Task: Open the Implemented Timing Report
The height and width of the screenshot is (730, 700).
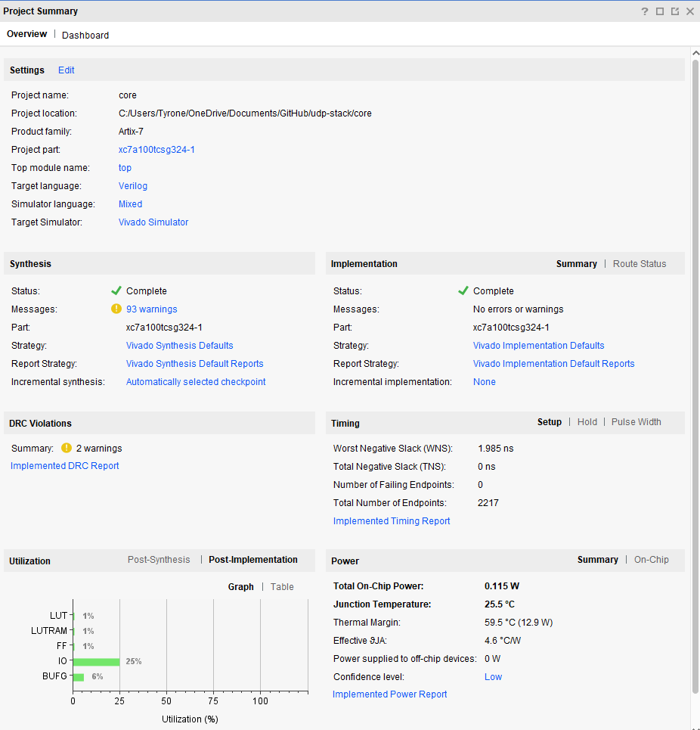Action: (392, 521)
